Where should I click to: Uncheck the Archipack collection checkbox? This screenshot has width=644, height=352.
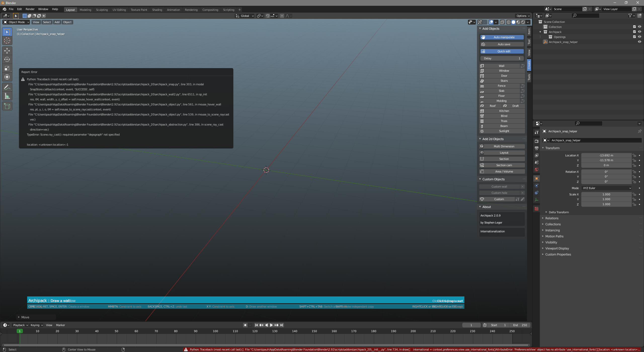tap(634, 32)
